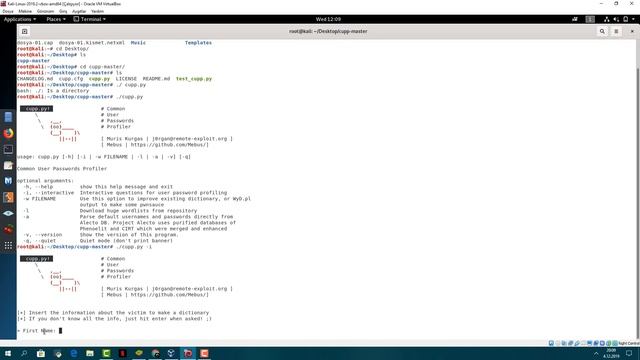Click the First Name input prompt line

pyautogui.click(x=40, y=331)
